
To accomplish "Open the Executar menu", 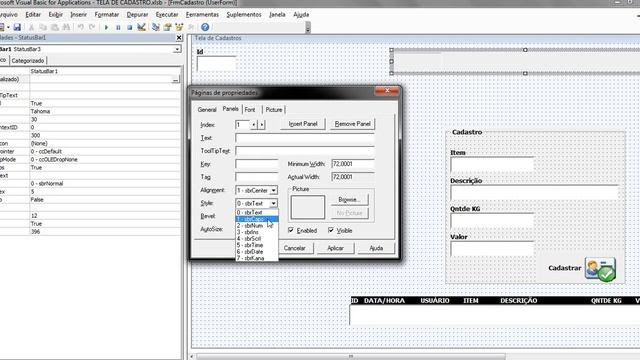I will [167, 15].
